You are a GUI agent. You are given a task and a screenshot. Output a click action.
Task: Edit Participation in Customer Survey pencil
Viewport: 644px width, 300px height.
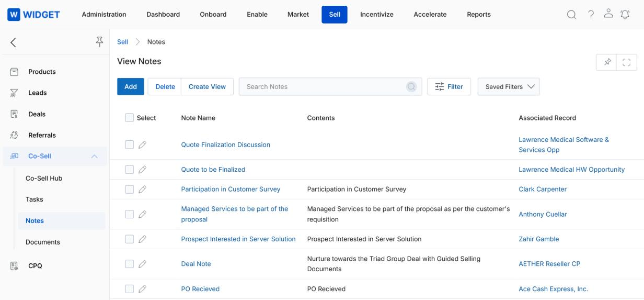tap(142, 189)
